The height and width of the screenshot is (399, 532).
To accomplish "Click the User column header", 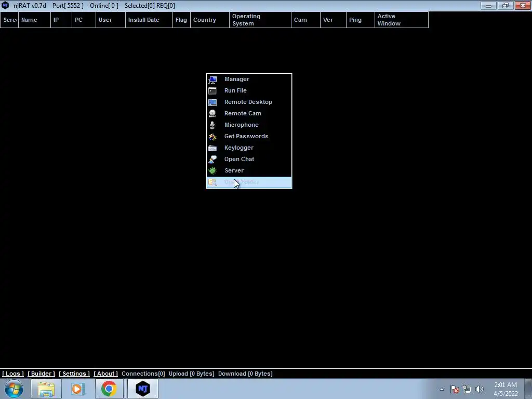I will coord(111,20).
